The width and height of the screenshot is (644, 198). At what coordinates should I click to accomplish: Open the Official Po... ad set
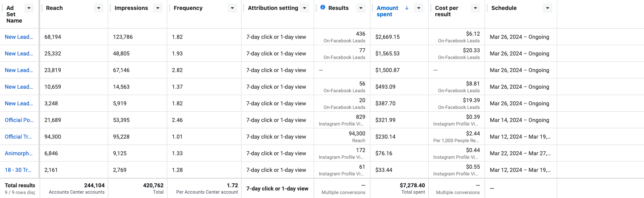[19, 120]
